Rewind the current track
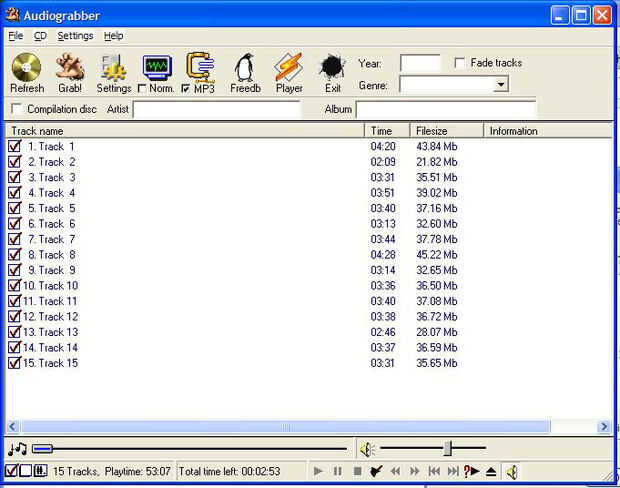 [395, 471]
